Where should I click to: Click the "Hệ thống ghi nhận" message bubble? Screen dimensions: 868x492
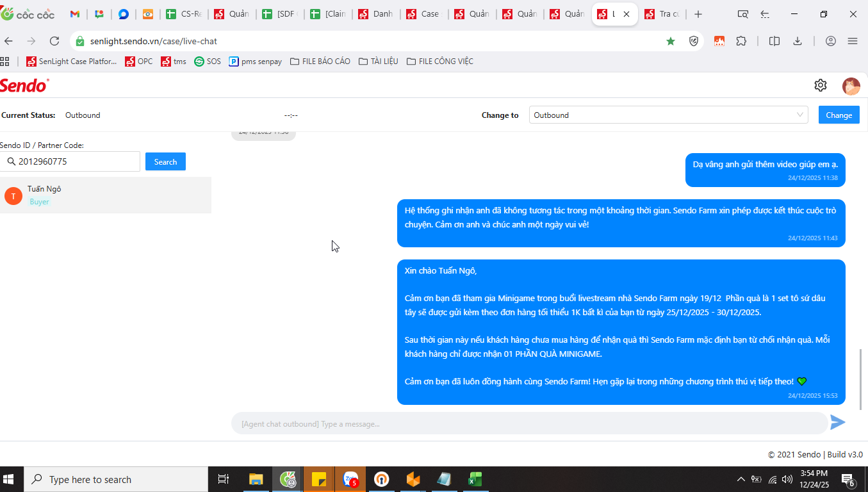coord(621,222)
